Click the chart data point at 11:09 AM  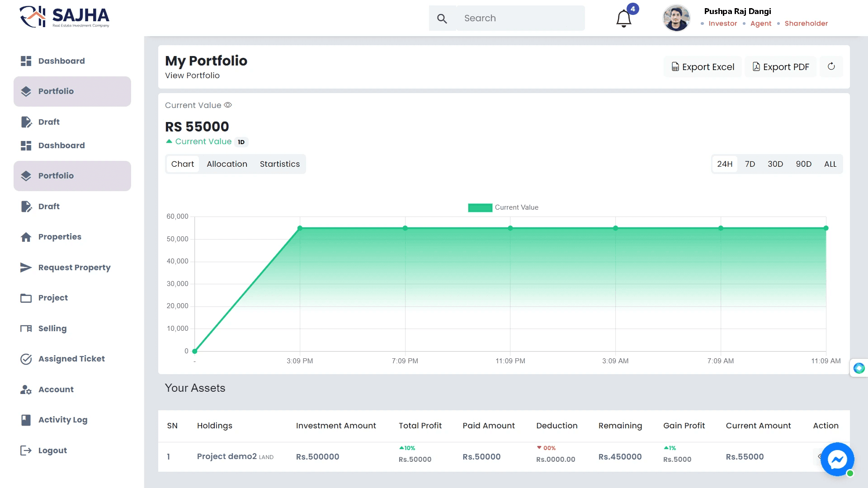tap(826, 228)
